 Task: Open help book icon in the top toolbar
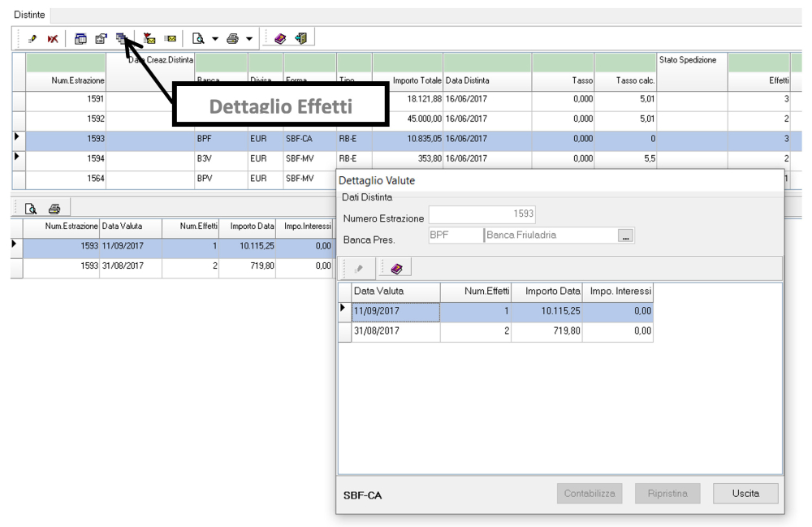pos(280,38)
